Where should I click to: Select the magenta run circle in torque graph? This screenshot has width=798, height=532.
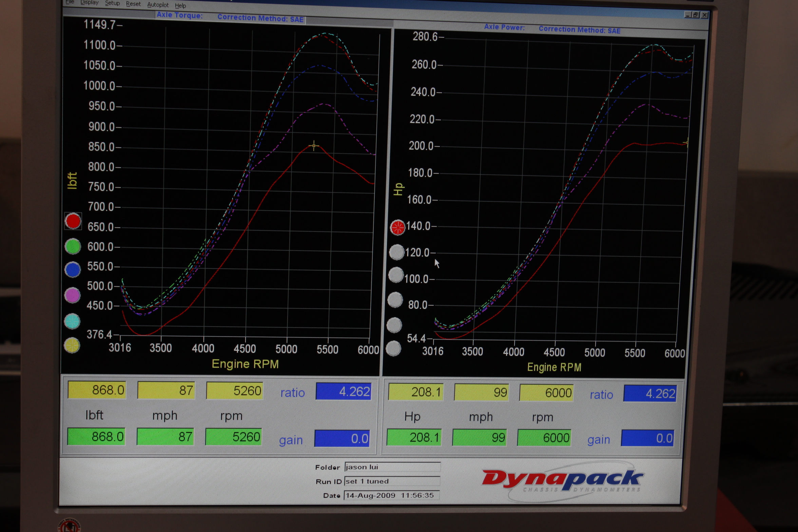pos(72,295)
